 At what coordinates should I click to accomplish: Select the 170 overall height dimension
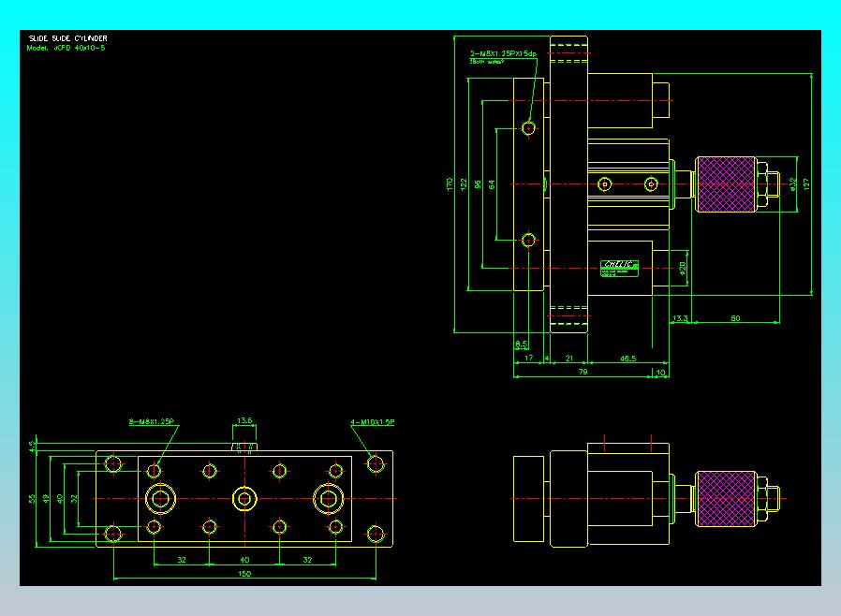450,183
